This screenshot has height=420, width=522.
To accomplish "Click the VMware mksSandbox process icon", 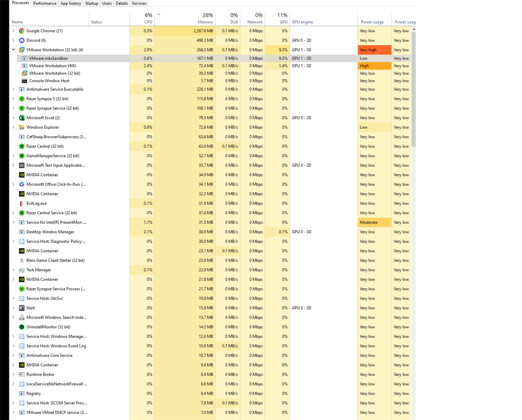I will [x=25, y=58].
